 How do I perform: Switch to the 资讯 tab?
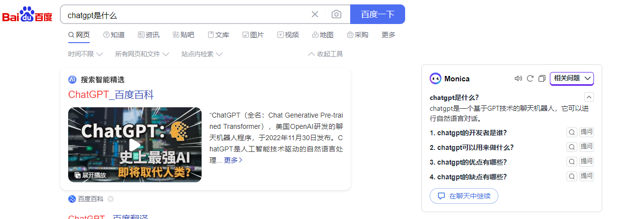[x=149, y=35]
